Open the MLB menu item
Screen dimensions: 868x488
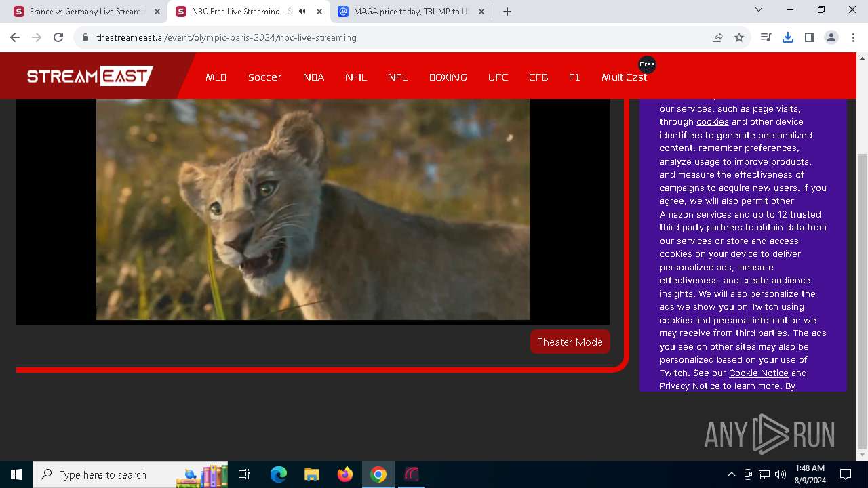tap(216, 77)
